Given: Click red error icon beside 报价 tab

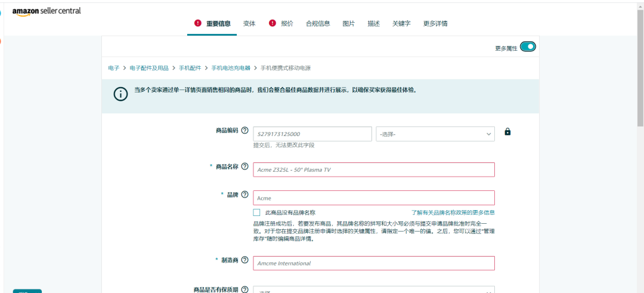Looking at the screenshot, I should pyautogui.click(x=273, y=23).
